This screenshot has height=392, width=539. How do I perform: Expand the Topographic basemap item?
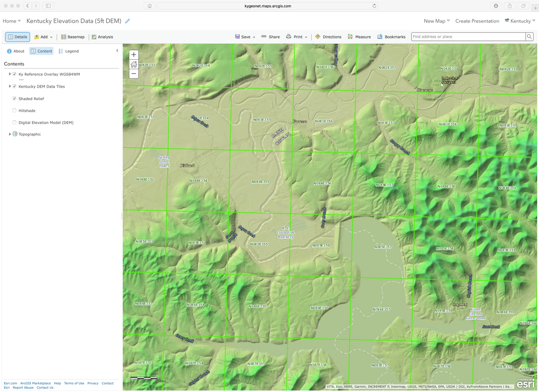pos(10,134)
